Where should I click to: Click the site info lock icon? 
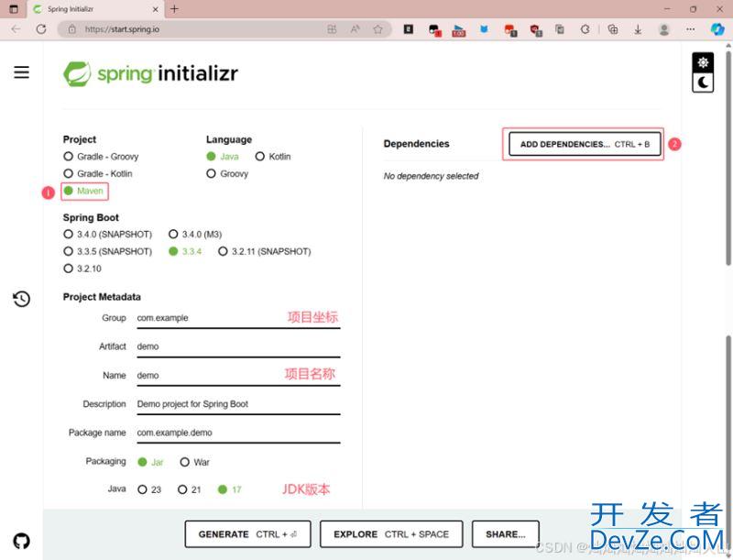(72, 29)
